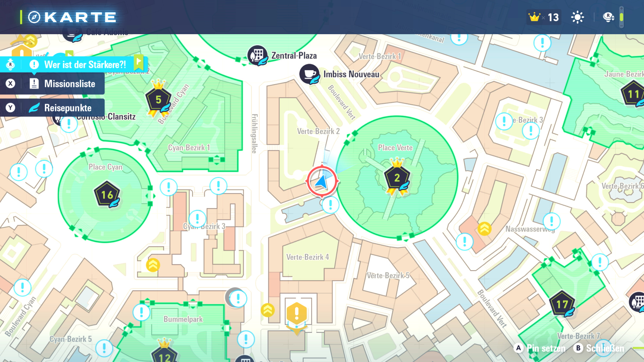644x362 pixels.
Task: Click side quest exclamation marker beside Place Verte
Action: [330, 205]
